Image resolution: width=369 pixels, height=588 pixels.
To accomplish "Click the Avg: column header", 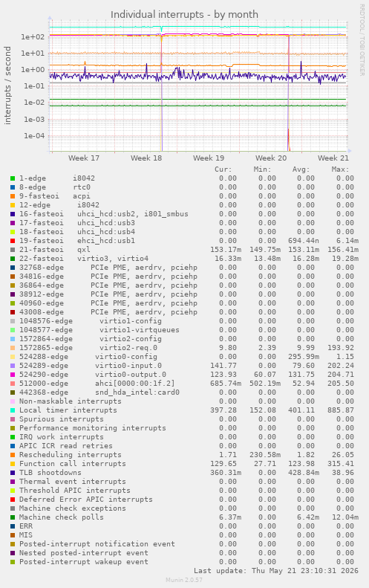I will pyautogui.click(x=301, y=169).
